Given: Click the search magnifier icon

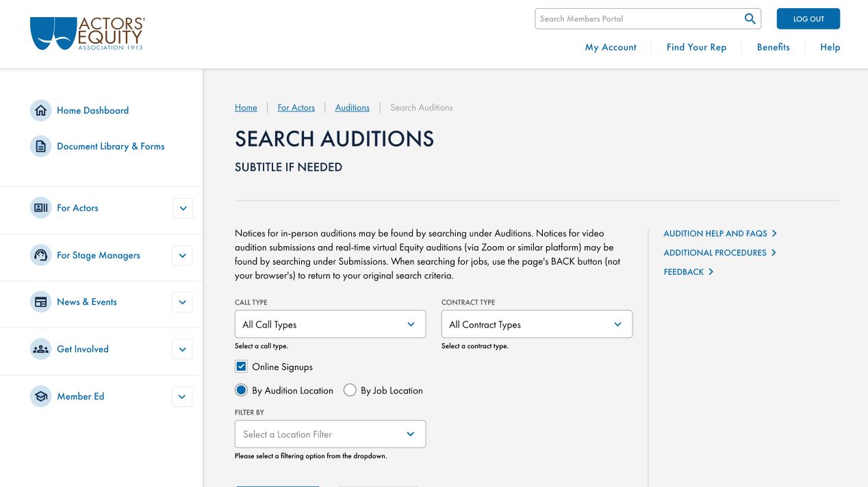Looking at the screenshot, I should [x=750, y=18].
